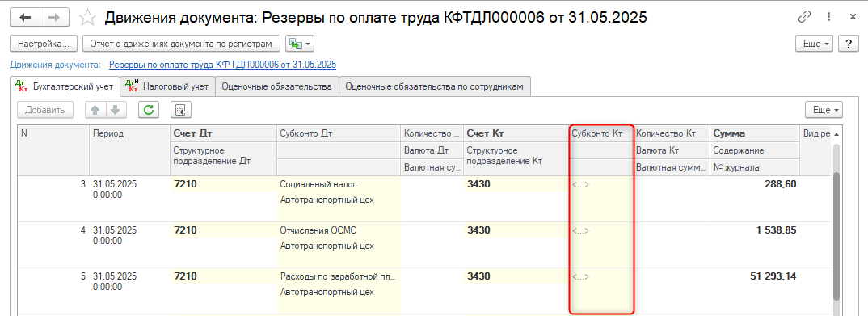
Task: Select account 3430 in row 4
Action: pos(516,230)
